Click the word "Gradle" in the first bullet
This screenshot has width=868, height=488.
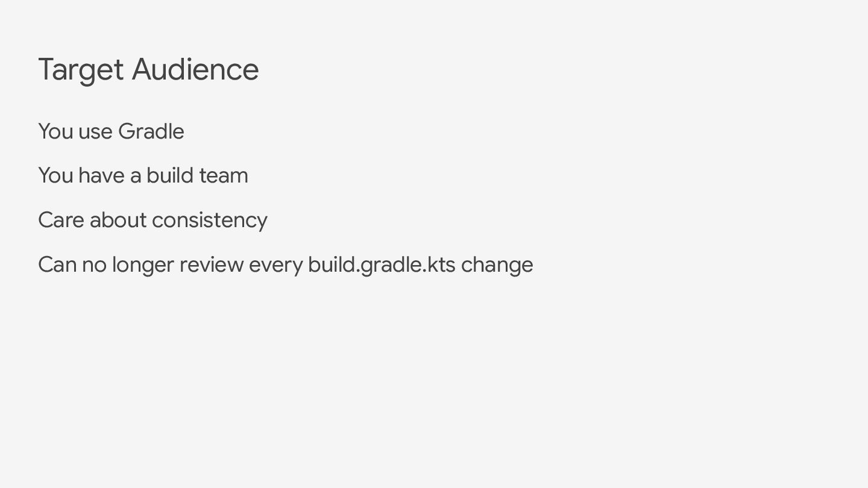pyautogui.click(x=151, y=131)
